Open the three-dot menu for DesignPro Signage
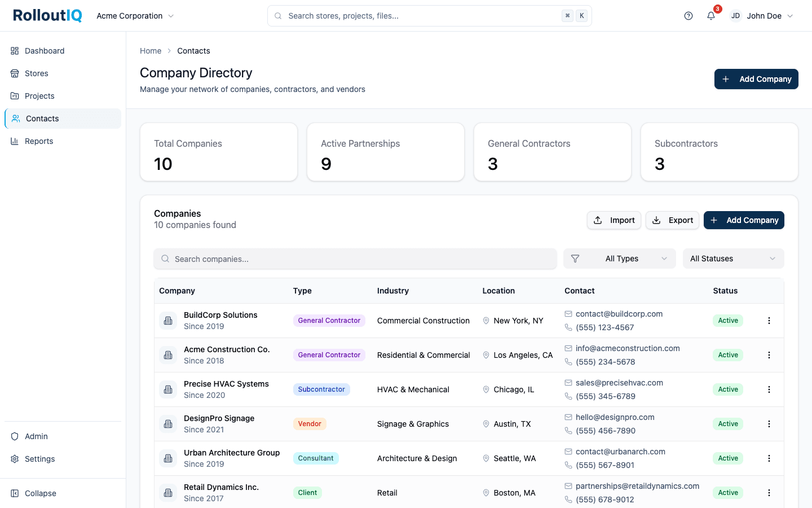Viewport: 812px width, 508px height. click(769, 424)
